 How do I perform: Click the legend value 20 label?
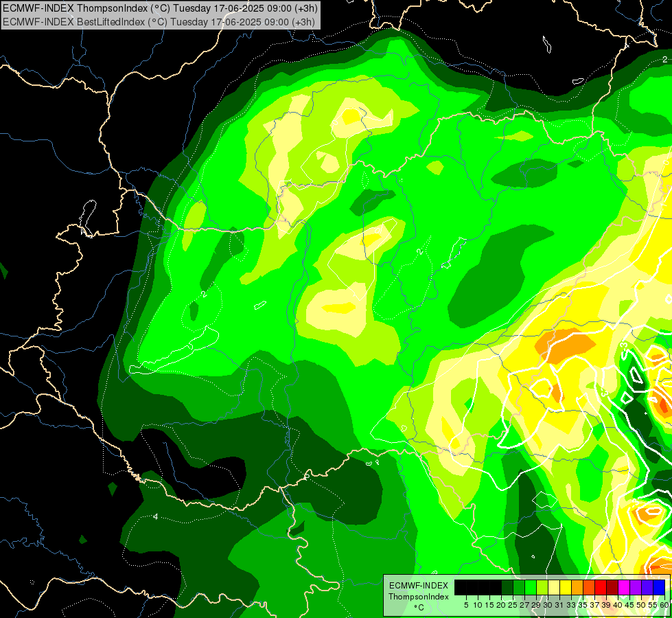point(502,605)
